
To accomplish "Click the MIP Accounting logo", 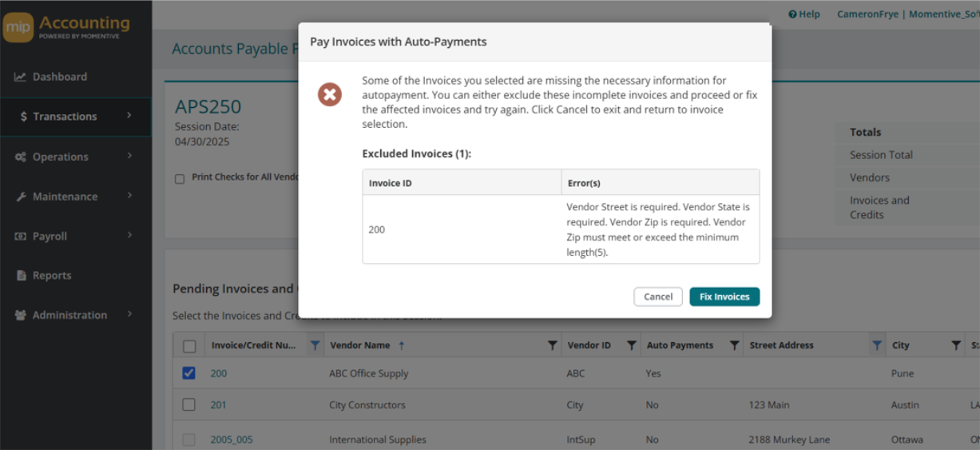I will tap(66, 27).
